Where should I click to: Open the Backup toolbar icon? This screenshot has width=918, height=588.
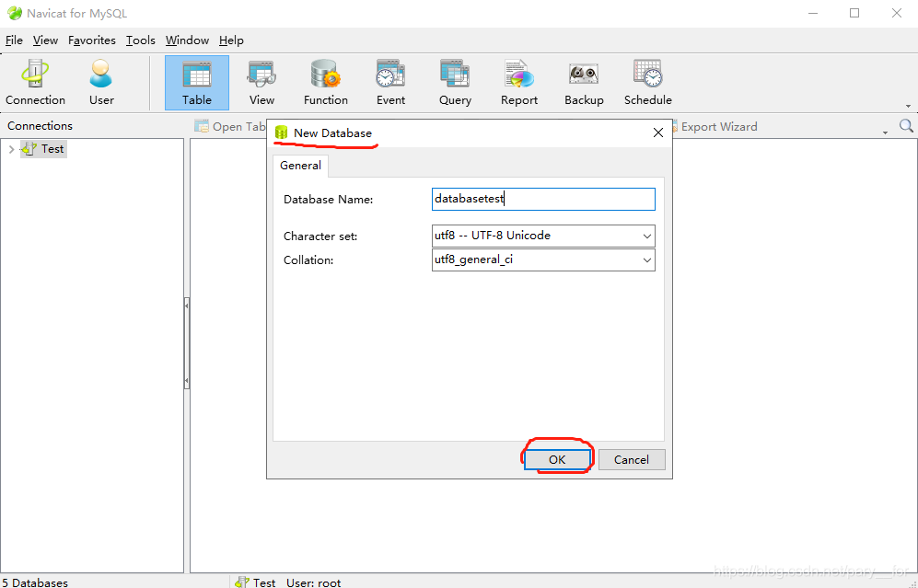tap(584, 83)
